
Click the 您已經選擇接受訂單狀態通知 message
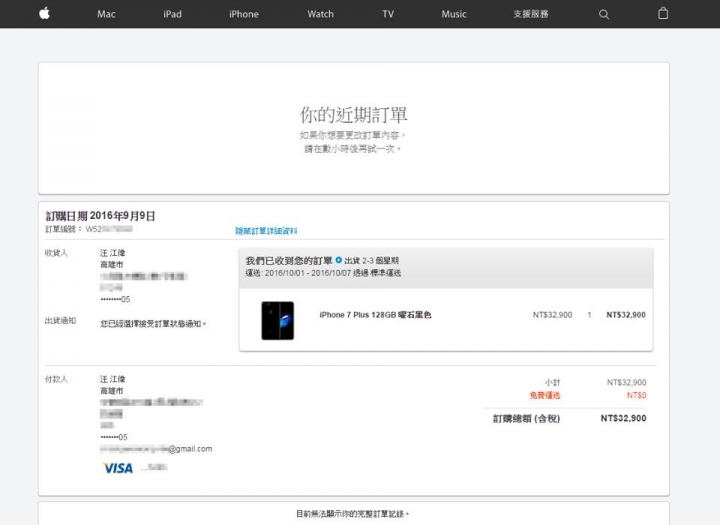[153, 324]
